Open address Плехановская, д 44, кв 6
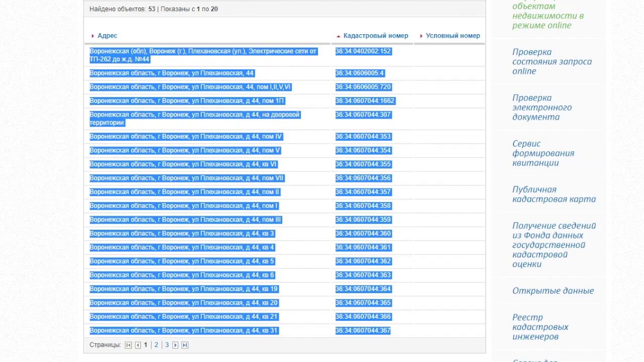This screenshot has width=644, height=362. pyautogui.click(x=182, y=275)
